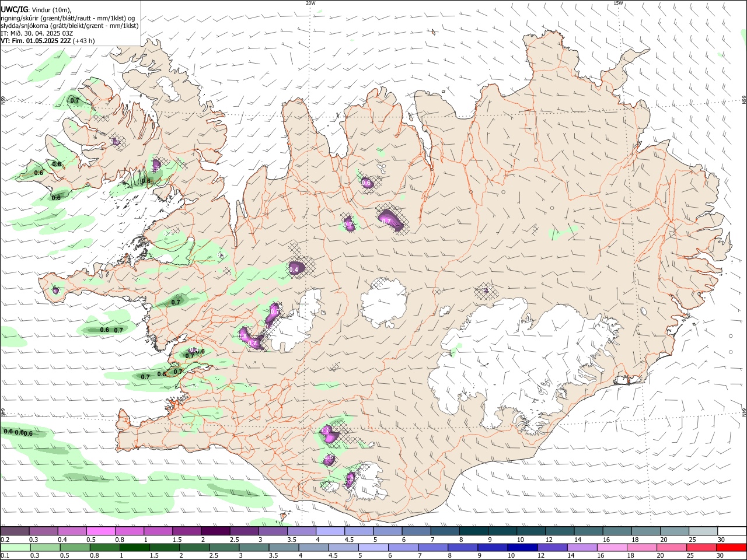The image size is (747, 560).
Task: Select the grey-purple 0.2 swatch in the upper legend row
Action: (15, 531)
